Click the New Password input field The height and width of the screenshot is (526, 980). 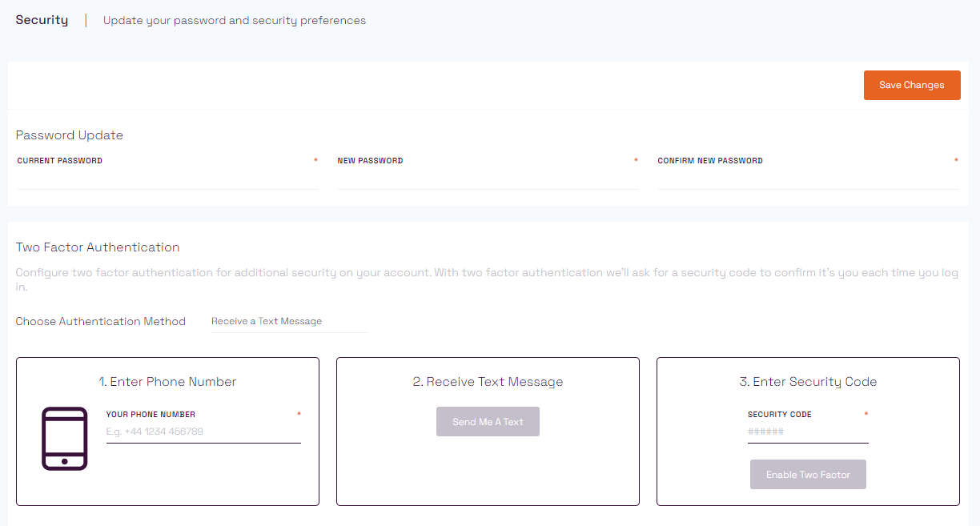pyautogui.click(x=488, y=184)
